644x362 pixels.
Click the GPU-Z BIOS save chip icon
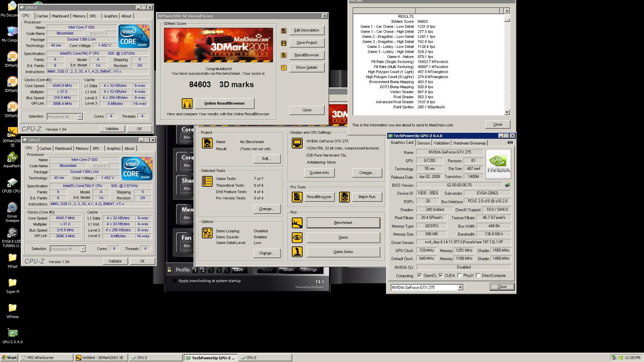tap(508, 185)
